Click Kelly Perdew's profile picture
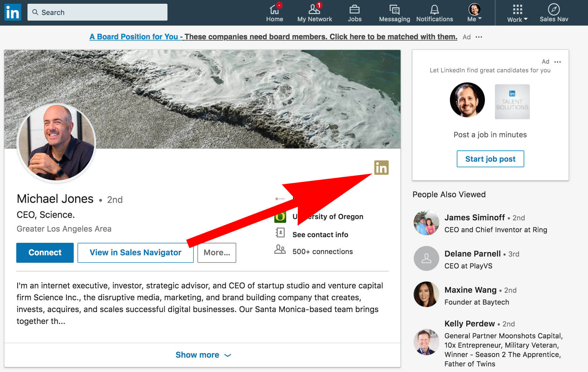 [426, 342]
